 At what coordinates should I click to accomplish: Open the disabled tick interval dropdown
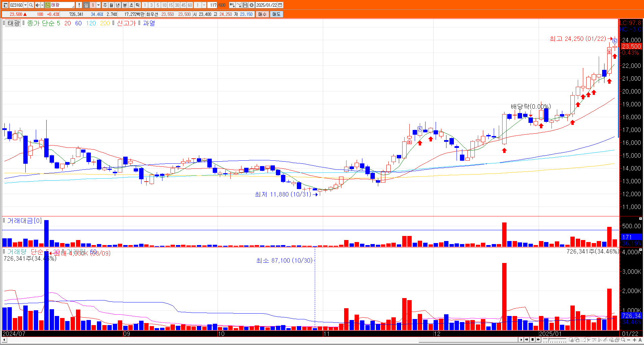click(204, 5)
